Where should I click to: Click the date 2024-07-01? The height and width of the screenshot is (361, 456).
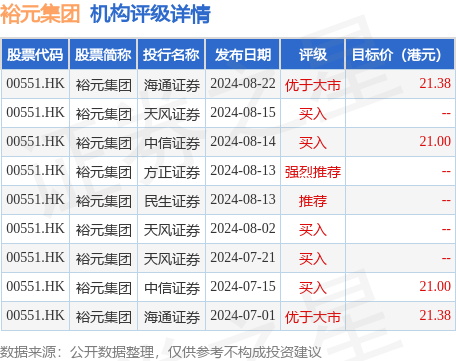243,315
